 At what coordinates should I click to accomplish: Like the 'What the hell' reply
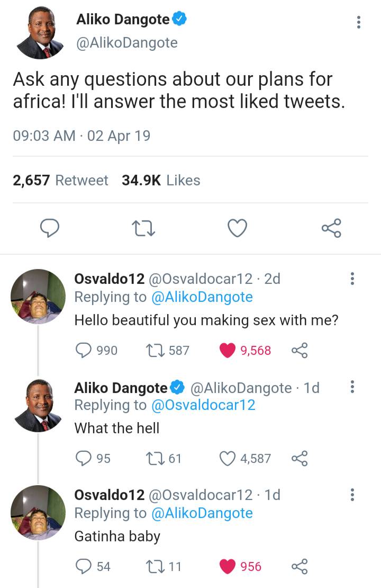[228, 458]
